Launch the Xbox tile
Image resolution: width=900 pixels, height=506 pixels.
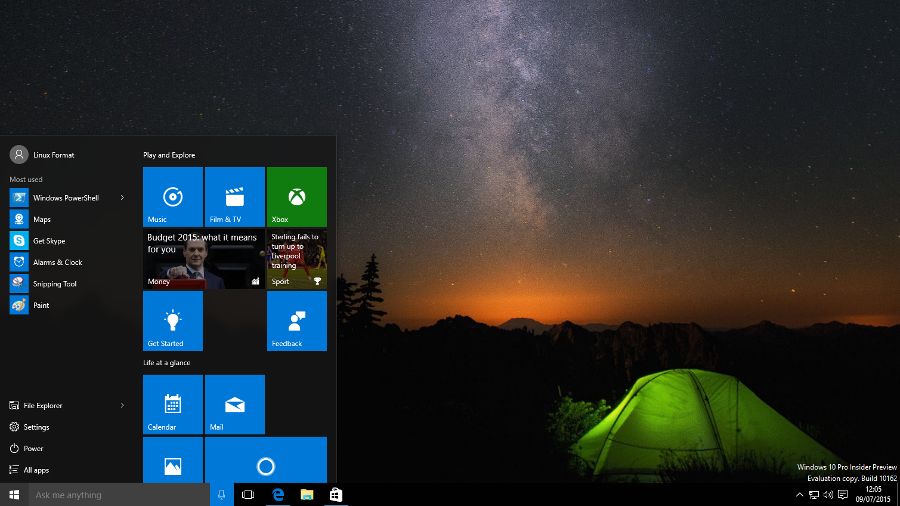click(x=297, y=197)
